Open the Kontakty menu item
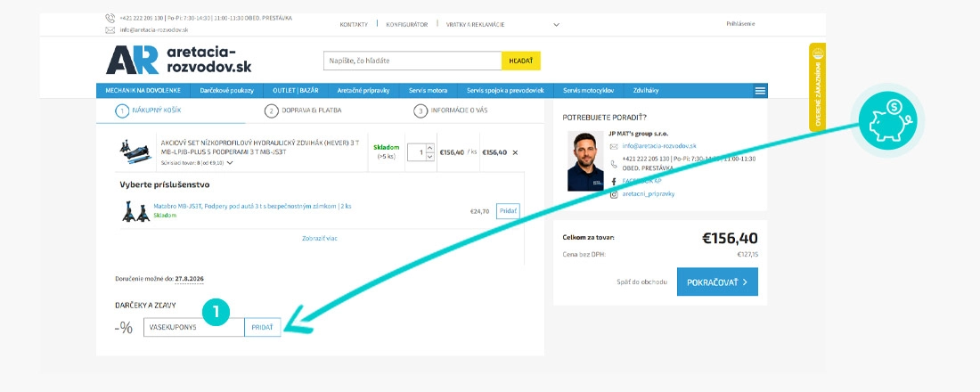The height and width of the screenshot is (392, 980). click(x=354, y=24)
